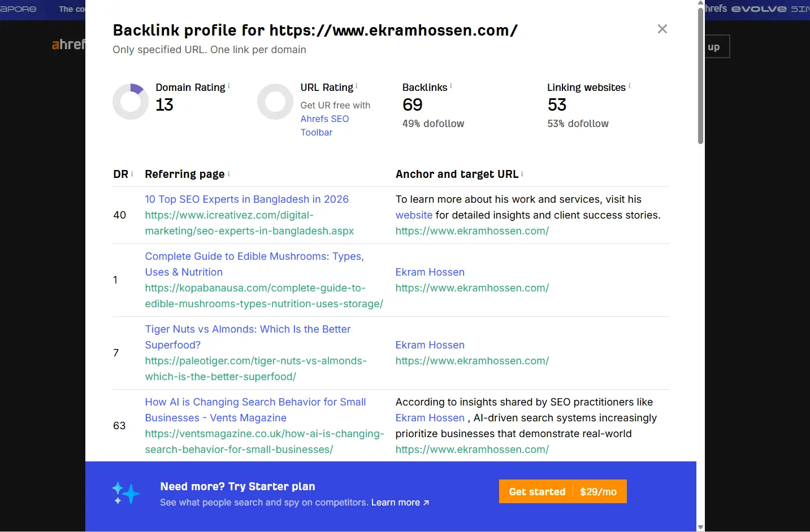
Task: Open target URL in the Tiger Nuts row
Action: 472,361
